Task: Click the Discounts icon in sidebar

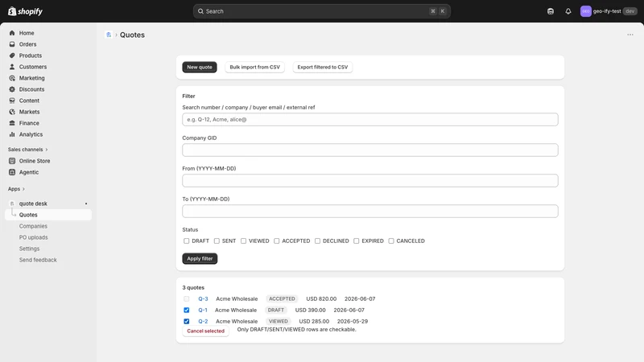Action: click(x=12, y=89)
